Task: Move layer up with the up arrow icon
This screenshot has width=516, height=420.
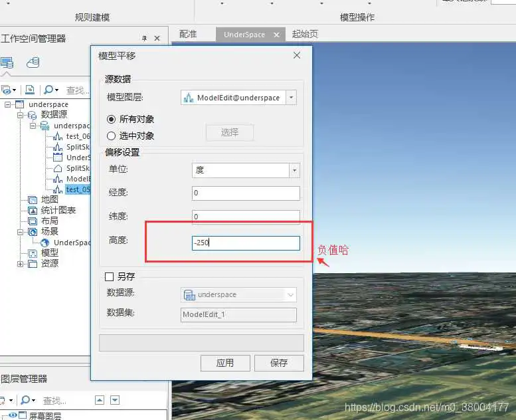Action: coord(100,400)
